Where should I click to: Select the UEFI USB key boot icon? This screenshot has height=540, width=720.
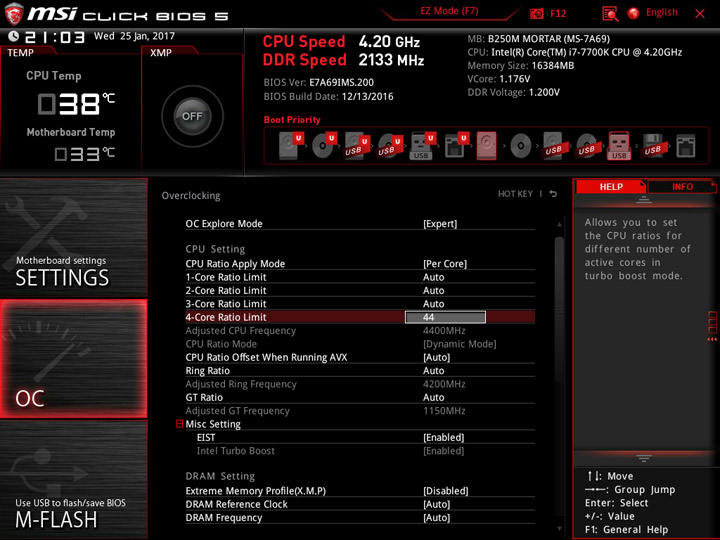coord(423,146)
